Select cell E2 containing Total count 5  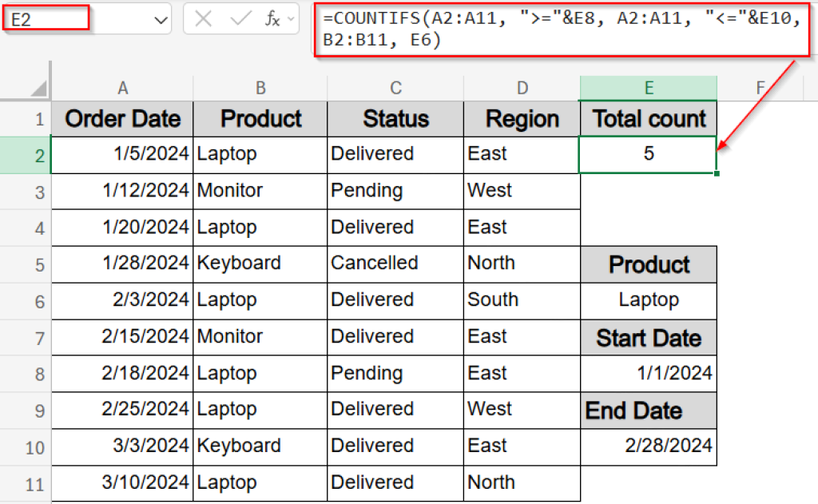coord(649,154)
